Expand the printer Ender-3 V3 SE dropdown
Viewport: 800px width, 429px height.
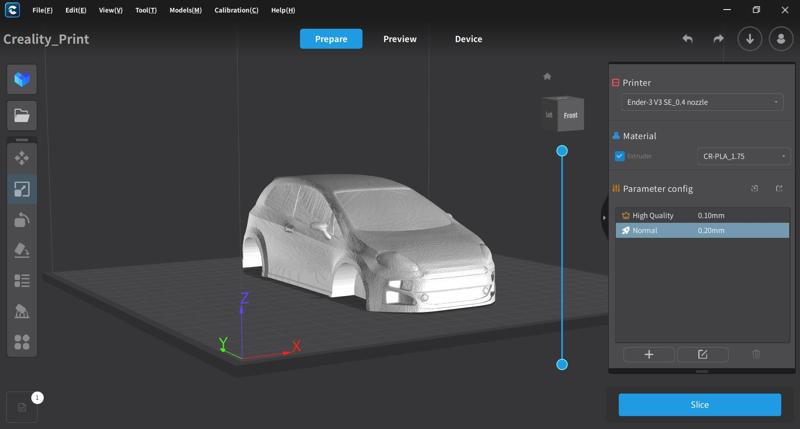702,102
